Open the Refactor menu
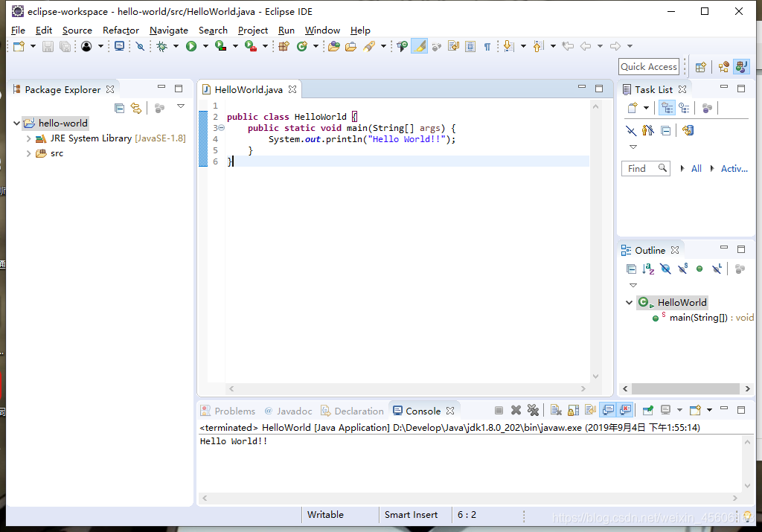Image resolution: width=762 pixels, height=532 pixels. tap(121, 30)
